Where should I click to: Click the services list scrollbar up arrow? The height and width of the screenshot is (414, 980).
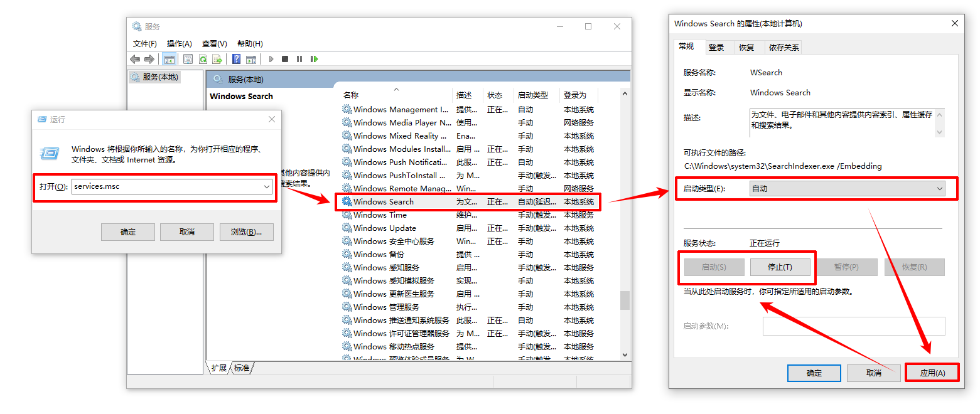625,94
